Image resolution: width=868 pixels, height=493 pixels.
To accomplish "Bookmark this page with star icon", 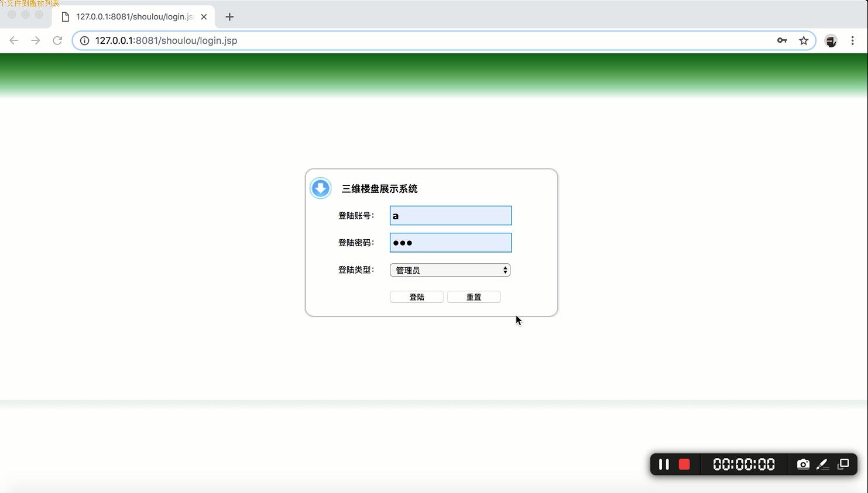I will (804, 40).
